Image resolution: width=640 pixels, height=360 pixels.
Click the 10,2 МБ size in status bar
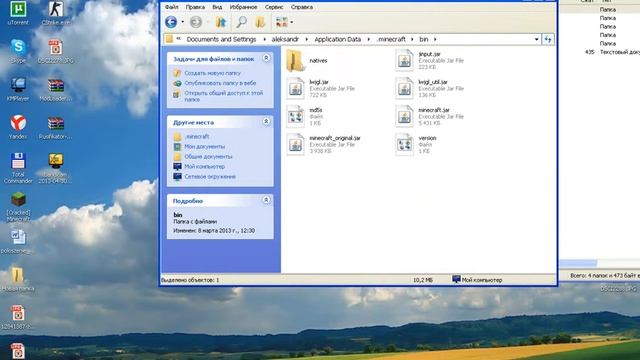pyautogui.click(x=422, y=280)
